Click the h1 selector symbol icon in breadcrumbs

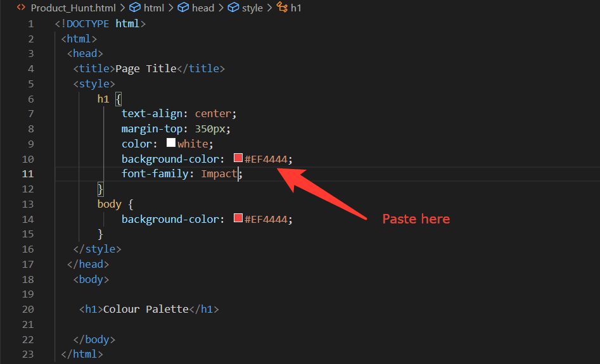[282, 8]
